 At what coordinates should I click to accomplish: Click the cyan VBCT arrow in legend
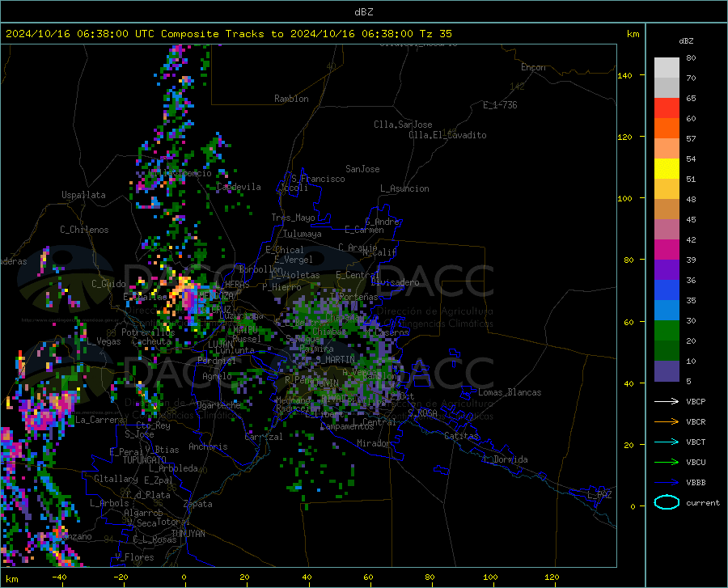667,442
